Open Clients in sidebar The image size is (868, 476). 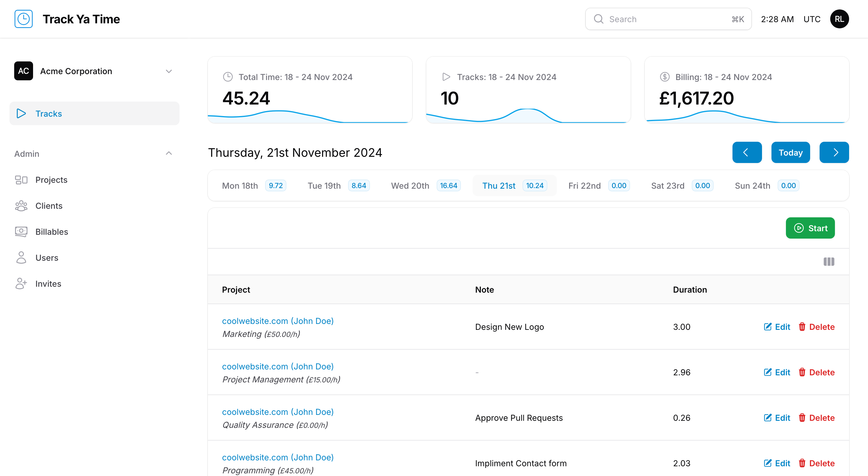coord(49,206)
